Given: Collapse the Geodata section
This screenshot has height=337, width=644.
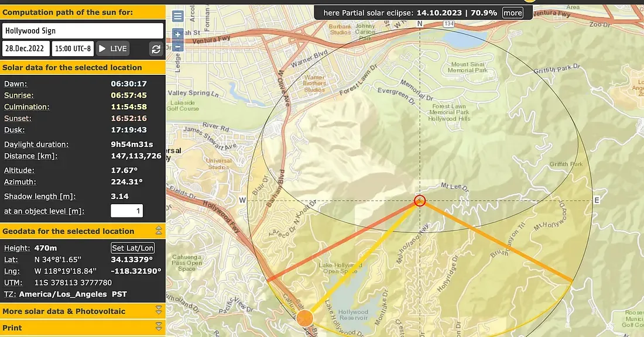Looking at the screenshot, I should 158,231.
